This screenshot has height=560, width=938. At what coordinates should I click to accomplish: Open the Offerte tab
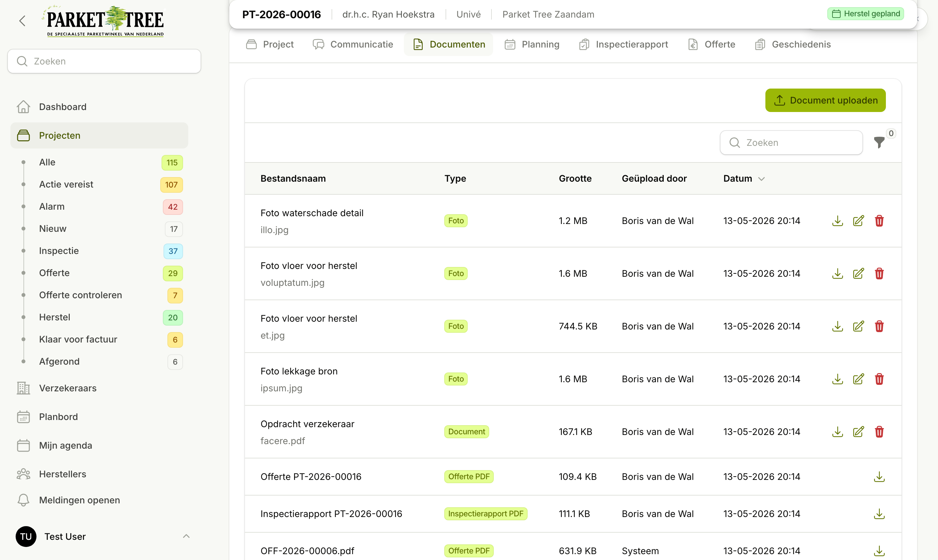(x=712, y=45)
